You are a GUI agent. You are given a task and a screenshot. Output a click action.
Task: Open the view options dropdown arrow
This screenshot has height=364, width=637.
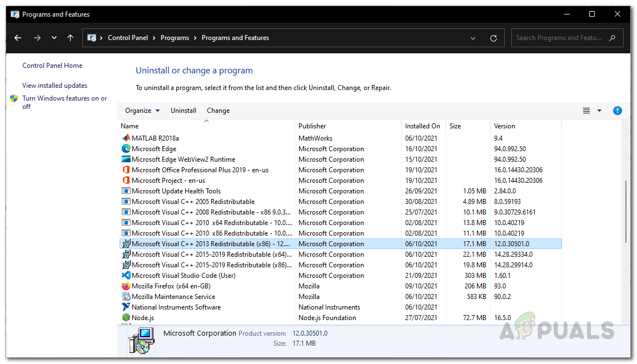click(x=599, y=111)
